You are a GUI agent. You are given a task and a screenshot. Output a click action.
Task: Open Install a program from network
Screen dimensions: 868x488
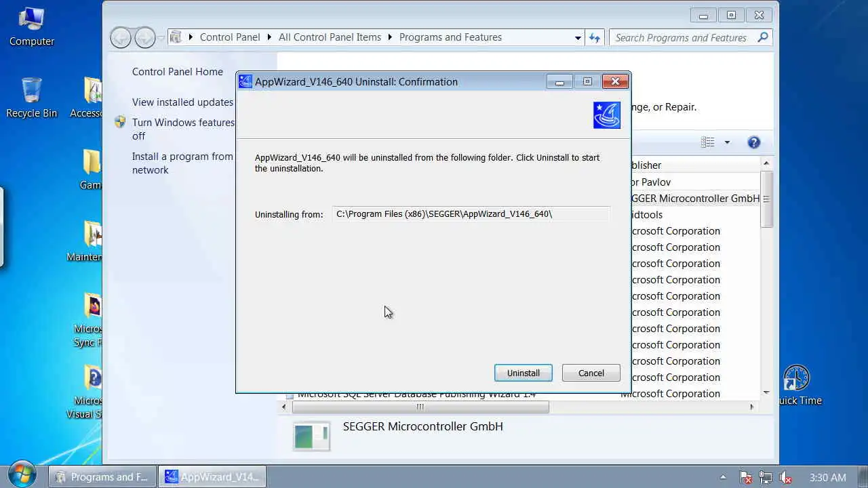point(182,163)
